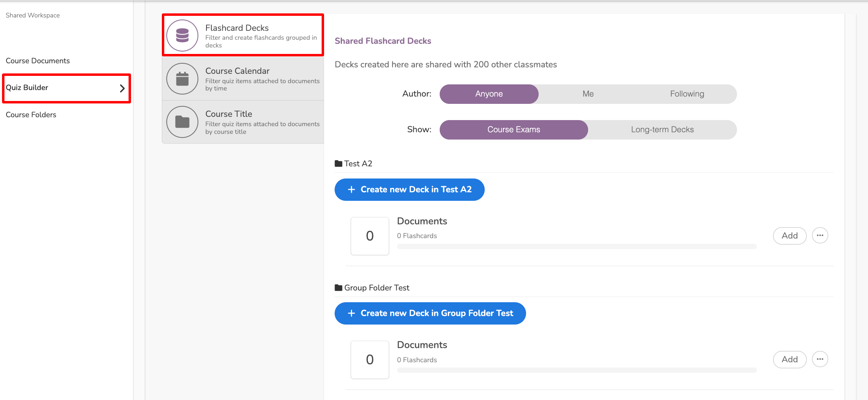Click the Flashcard Decks database stack icon
Image resolution: width=868 pixels, height=400 pixels.
(x=183, y=35)
